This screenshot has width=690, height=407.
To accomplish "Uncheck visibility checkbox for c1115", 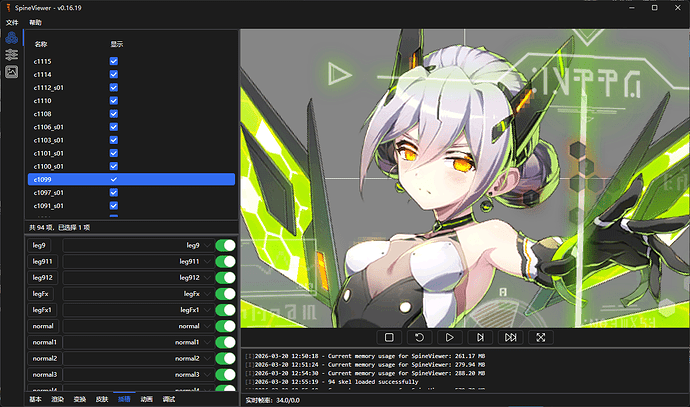I will tap(114, 61).
